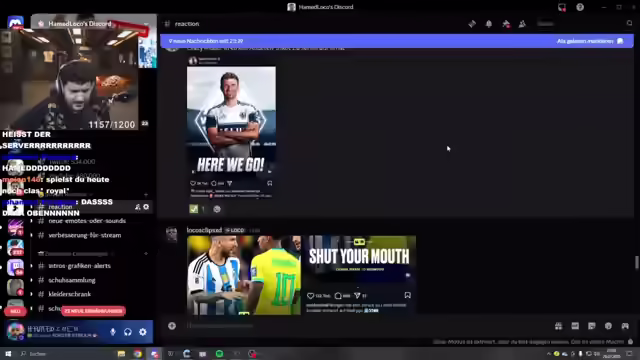Click the plus attachment button
640x360 pixels.
point(172,326)
